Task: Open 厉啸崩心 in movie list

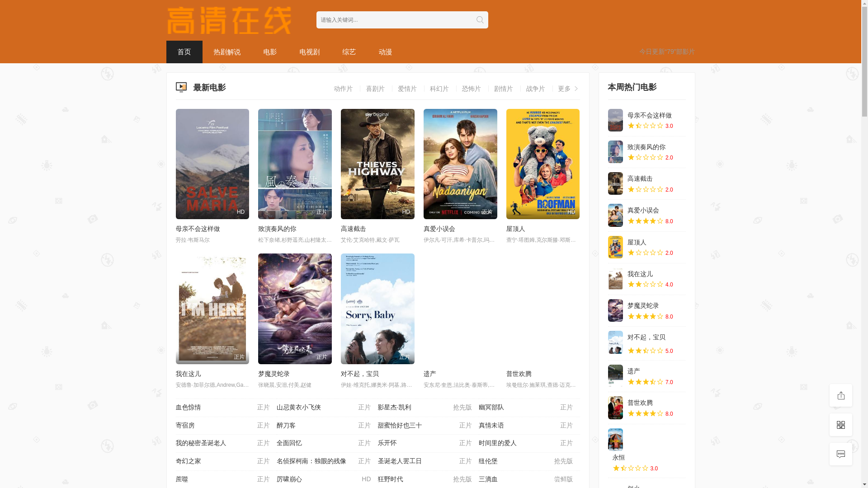Action: click(x=289, y=479)
